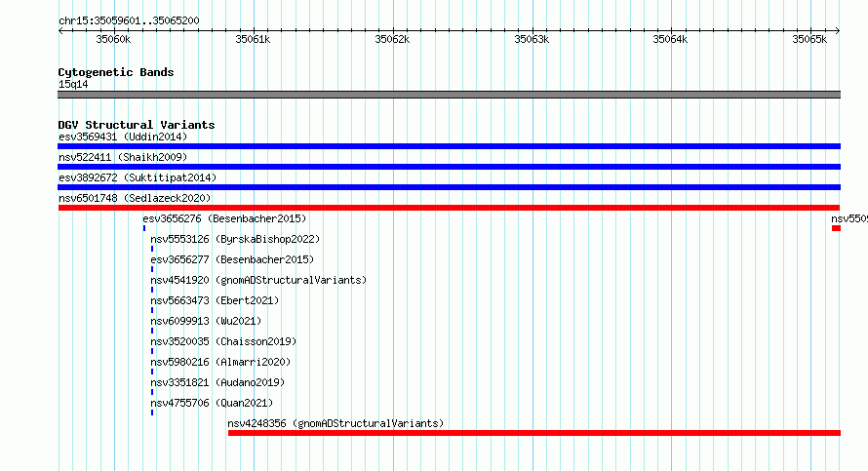This screenshot has width=868, height=471.
Task: Open esv3656276 (Besenbacher2015) variant label
Action: 224,218
